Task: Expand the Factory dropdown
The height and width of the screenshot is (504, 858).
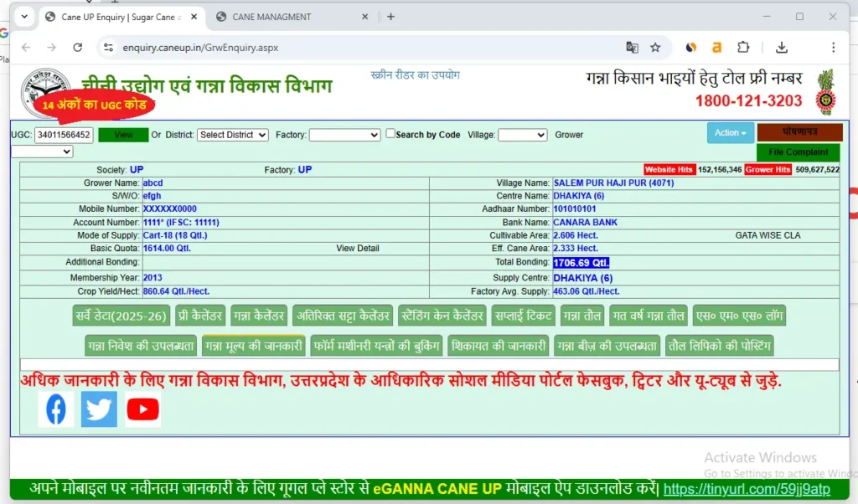Action: [344, 135]
